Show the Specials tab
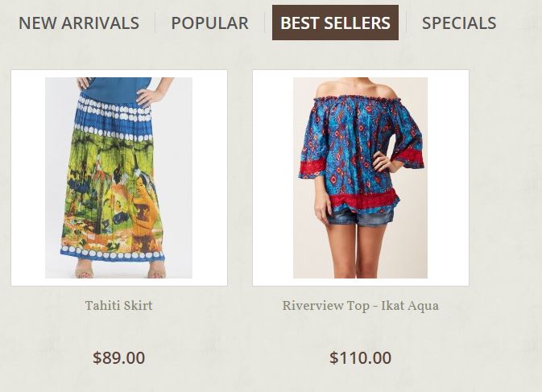The height and width of the screenshot is (392, 542). tap(459, 23)
